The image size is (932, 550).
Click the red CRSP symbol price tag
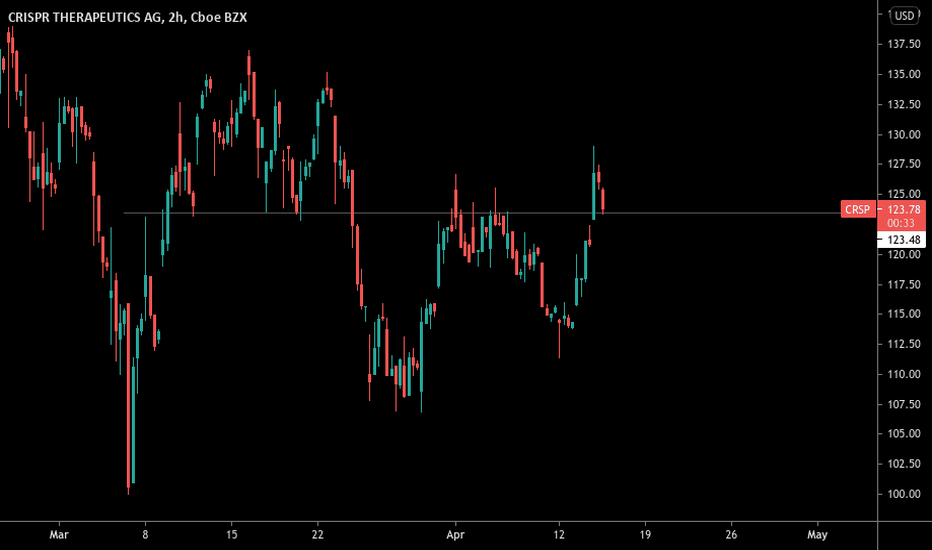tap(857, 209)
